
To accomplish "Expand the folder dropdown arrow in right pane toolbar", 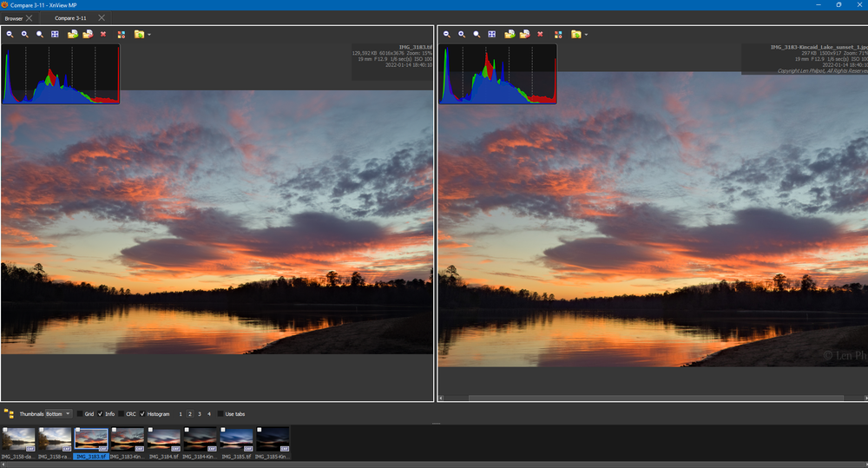I will tap(586, 35).
